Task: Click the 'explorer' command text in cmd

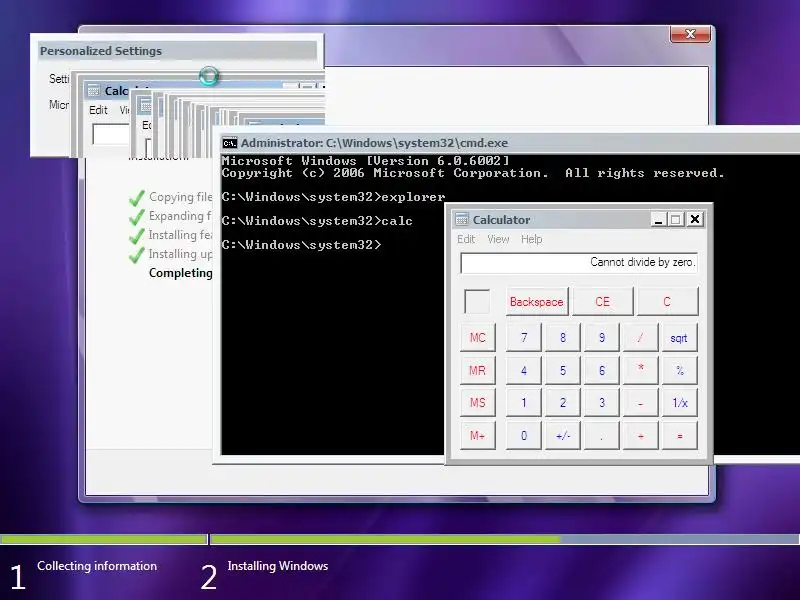Action: point(413,197)
